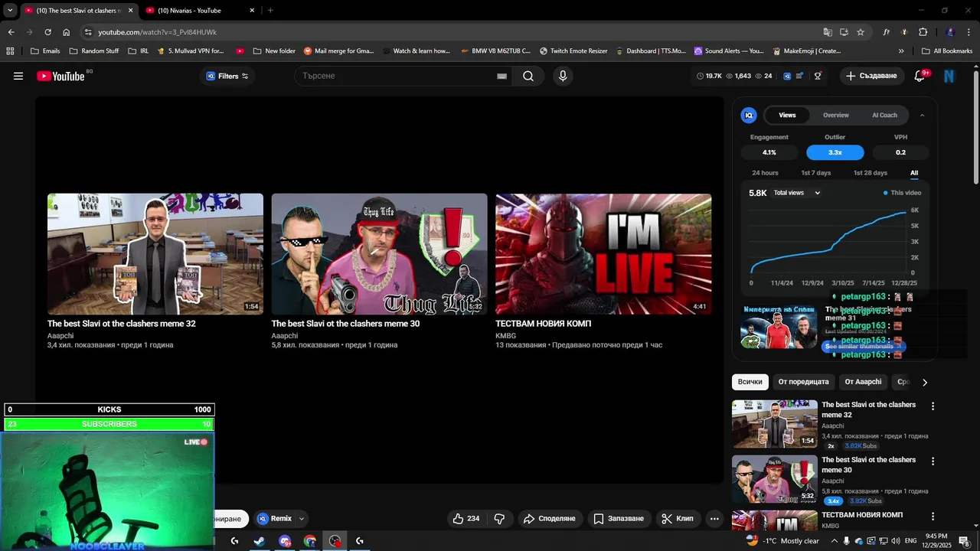Start voice search with microphone icon
Image resolution: width=980 pixels, height=551 pixels.
coord(563,76)
